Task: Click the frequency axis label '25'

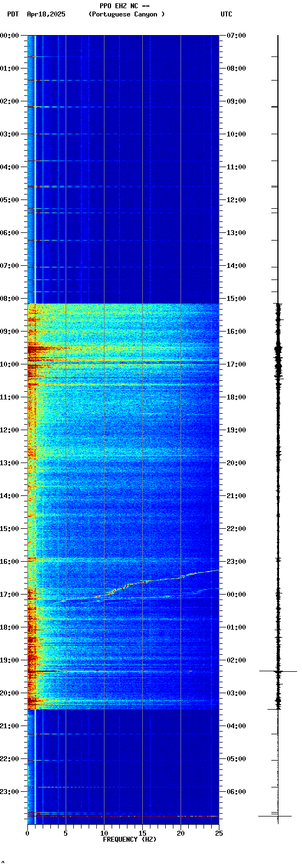Action: (219, 833)
